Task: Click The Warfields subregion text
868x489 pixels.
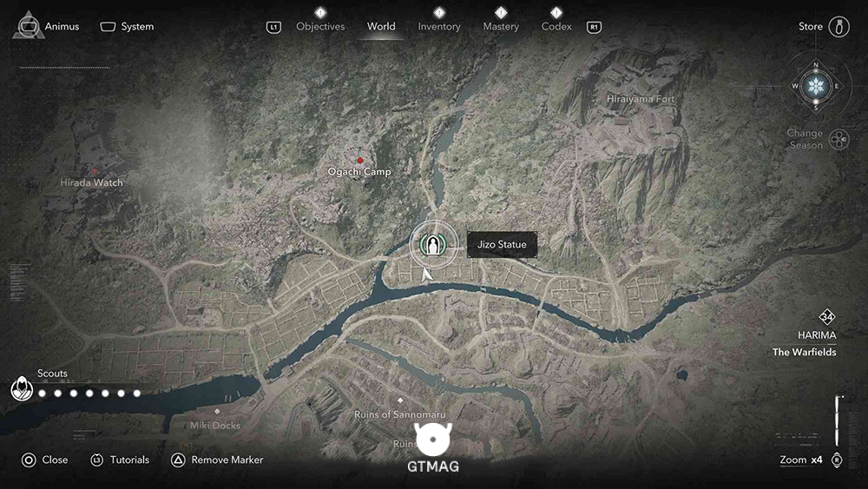Action: pyautogui.click(x=805, y=353)
